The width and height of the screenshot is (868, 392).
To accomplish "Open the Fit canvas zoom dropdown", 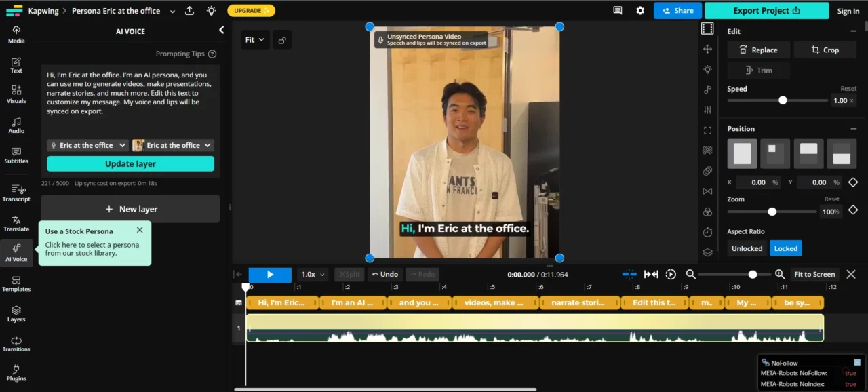I will (255, 40).
